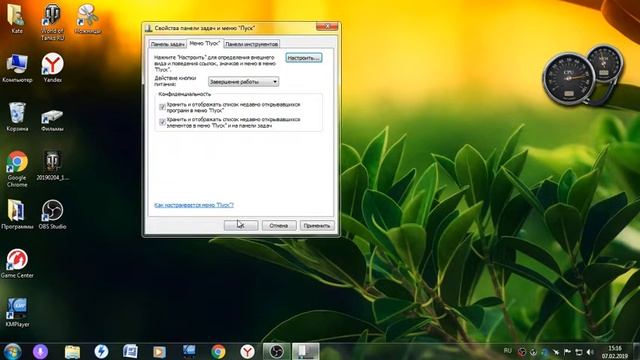This screenshot has height=360, width=640.
Task: Launch Google Chrome from the desktop
Action: pyautogui.click(x=17, y=169)
